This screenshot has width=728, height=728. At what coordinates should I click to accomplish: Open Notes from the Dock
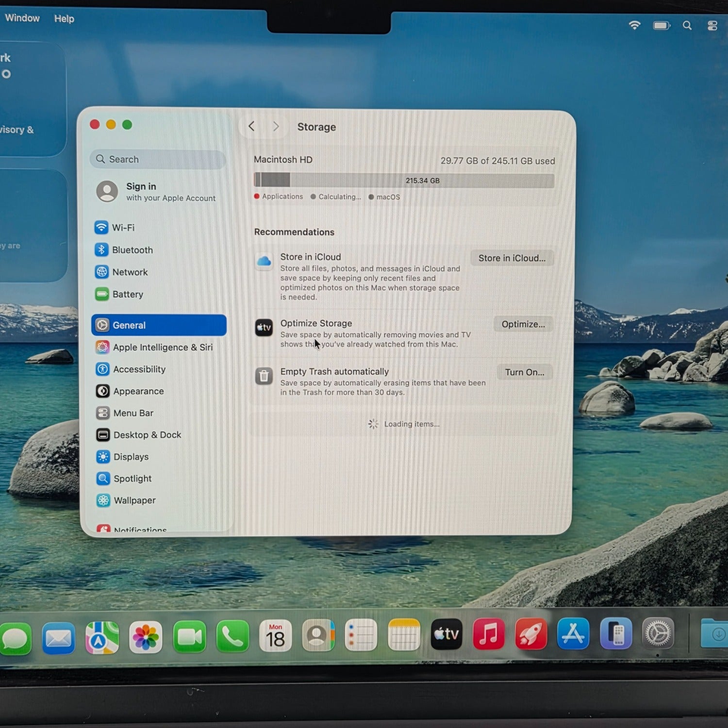point(404,634)
